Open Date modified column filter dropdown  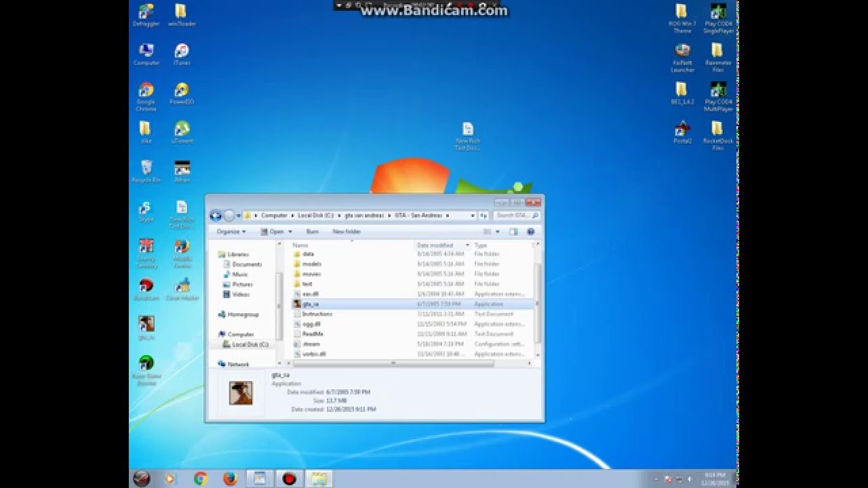(x=467, y=245)
